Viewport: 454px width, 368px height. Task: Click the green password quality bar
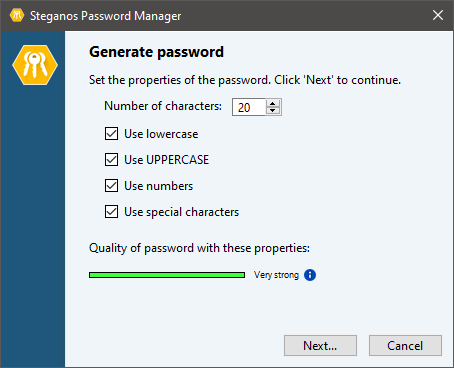pos(167,275)
